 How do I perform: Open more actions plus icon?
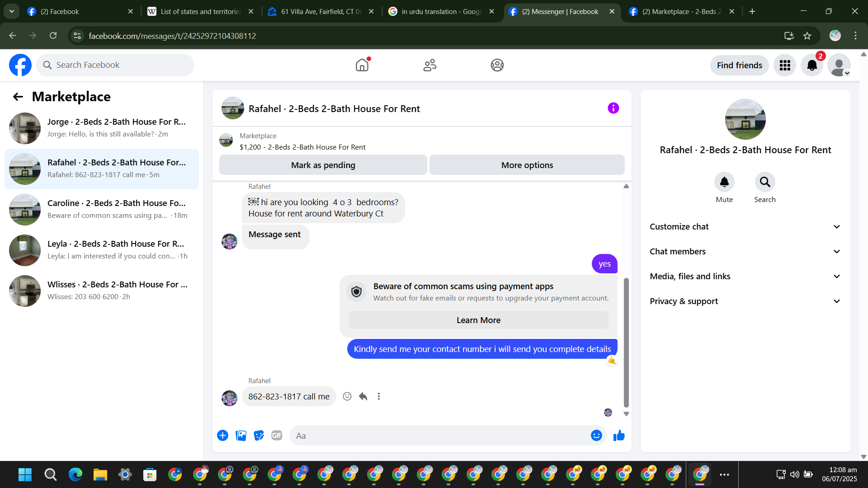coord(222,436)
